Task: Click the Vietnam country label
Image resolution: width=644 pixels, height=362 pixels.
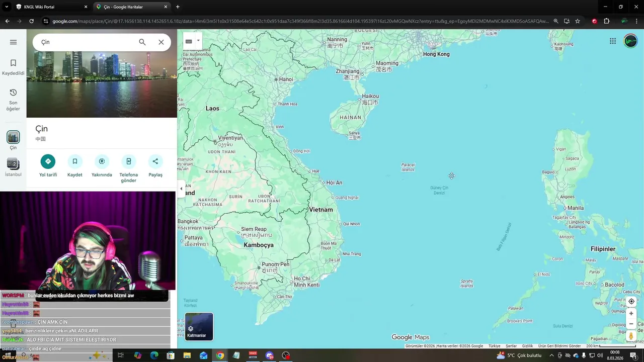Action: pyautogui.click(x=321, y=210)
